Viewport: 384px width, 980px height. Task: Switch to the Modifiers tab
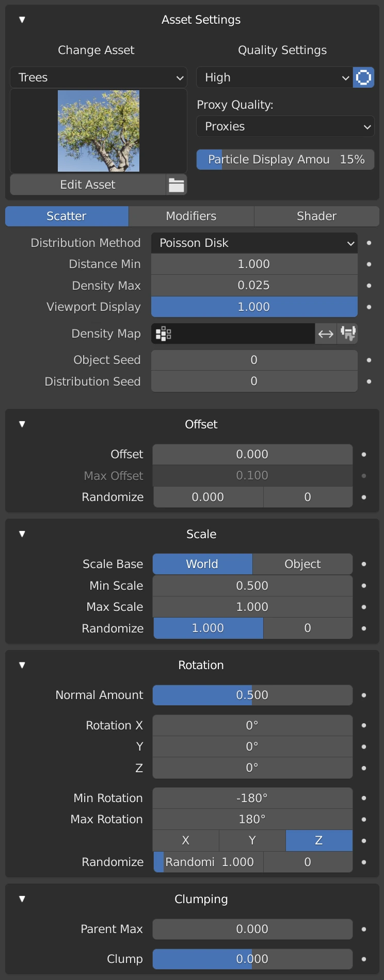point(191,217)
